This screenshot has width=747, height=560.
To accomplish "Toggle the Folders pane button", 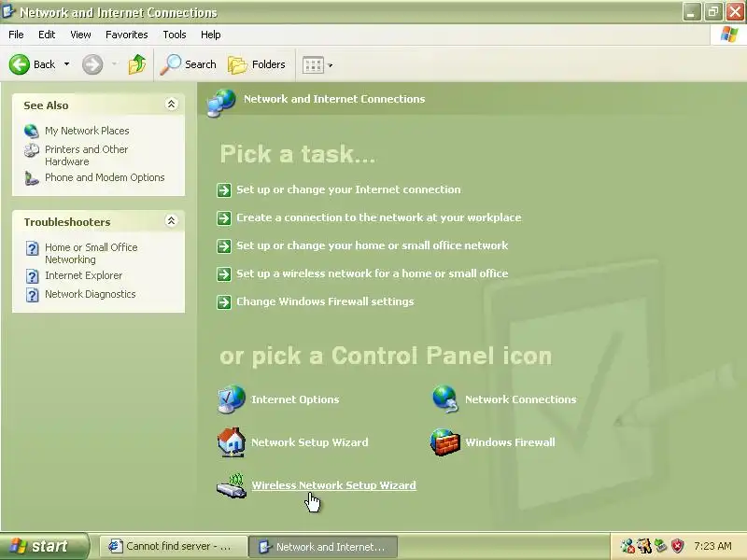I will (x=257, y=64).
